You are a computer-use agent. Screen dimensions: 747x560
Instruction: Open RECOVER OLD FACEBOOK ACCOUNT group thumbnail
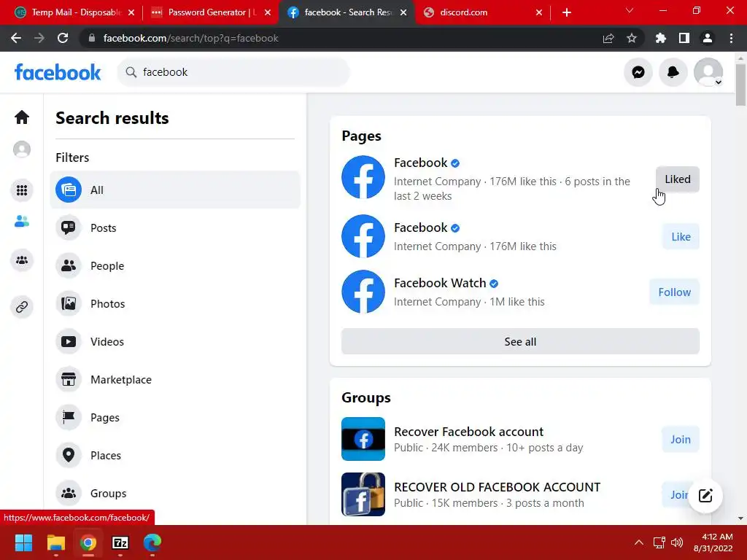click(x=363, y=494)
